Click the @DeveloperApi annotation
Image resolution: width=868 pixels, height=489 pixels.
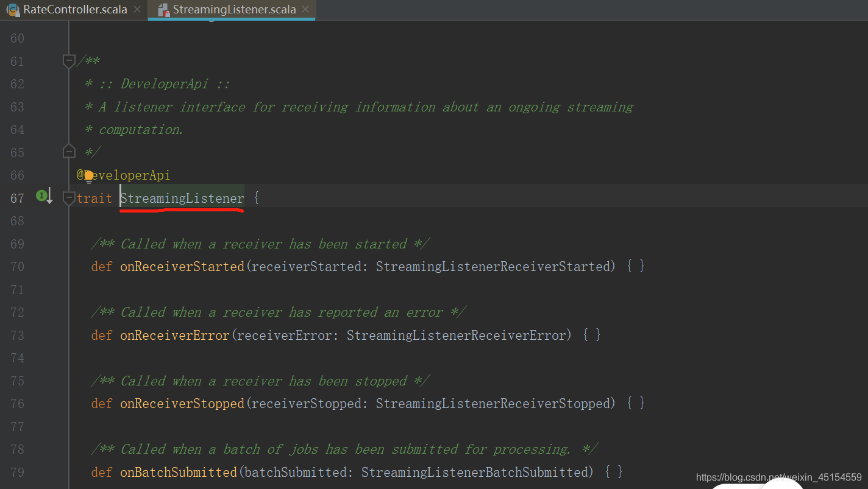[x=123, y=175]
